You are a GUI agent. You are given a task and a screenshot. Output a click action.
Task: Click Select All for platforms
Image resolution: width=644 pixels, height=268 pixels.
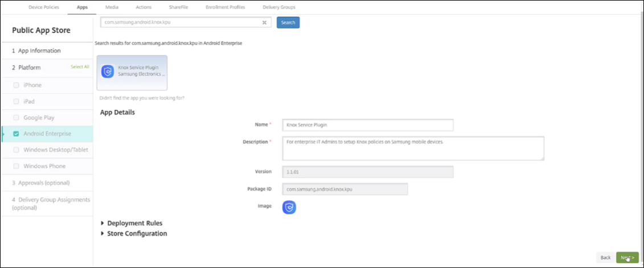tap(80, 67)
